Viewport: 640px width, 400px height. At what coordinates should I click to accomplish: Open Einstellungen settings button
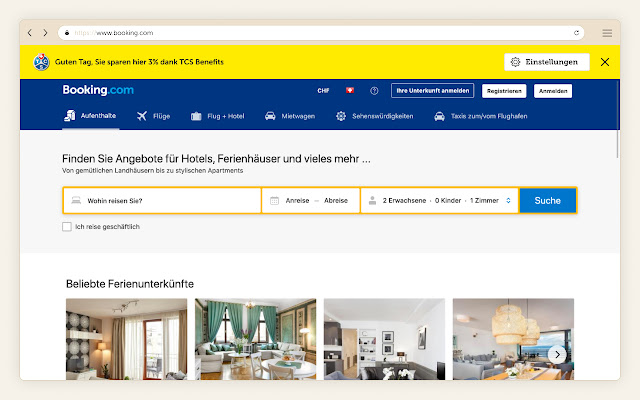coord(547,62)
